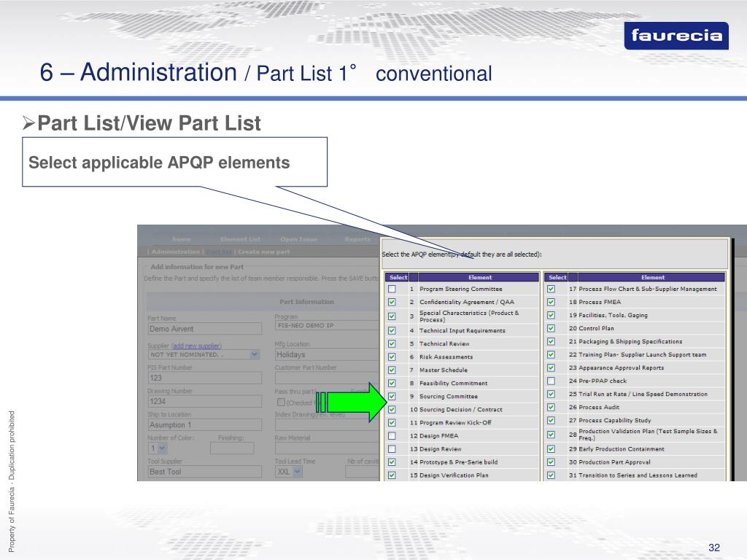Open the Reports menu
Image resolution: width=747 pixels, height=560 pixels.
pyautogui.click(x=357, y=239)
